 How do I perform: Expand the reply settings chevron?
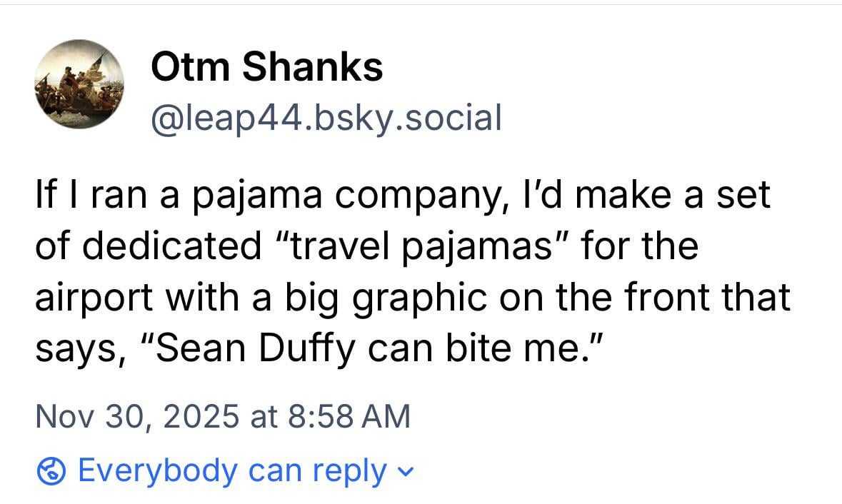[x=408, y=472]
